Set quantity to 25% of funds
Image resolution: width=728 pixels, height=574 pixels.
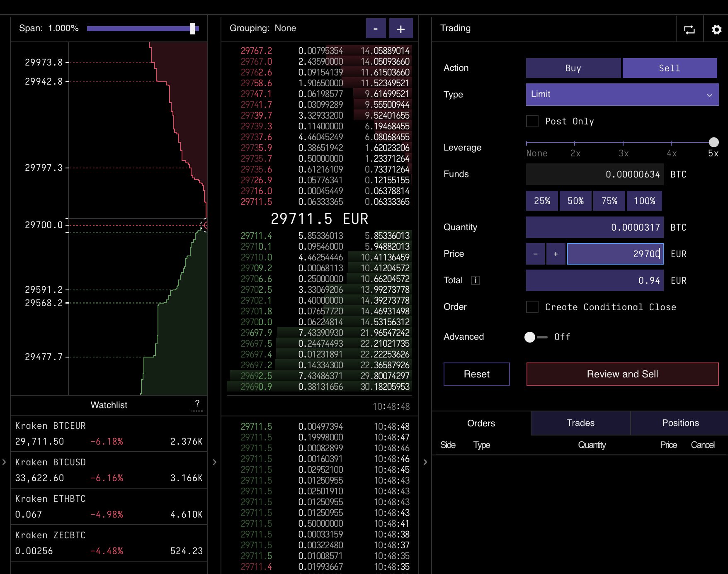(x=542, y=201)
